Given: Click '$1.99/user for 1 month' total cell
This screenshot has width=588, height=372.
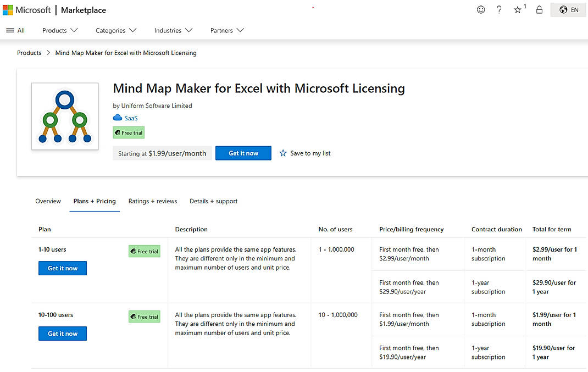Looking at the screenshot, I should pyautogui.click(x=554, y=319).
